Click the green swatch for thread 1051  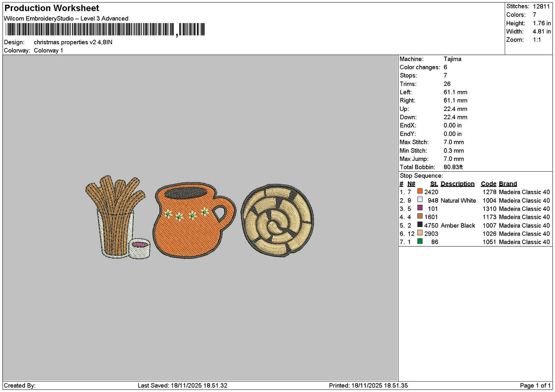[420, 241]
